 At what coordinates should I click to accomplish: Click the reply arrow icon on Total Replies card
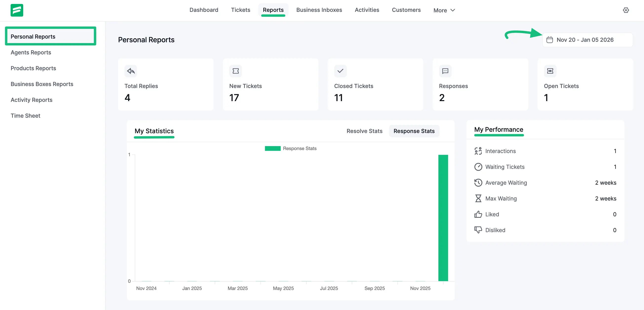[131, 71]
